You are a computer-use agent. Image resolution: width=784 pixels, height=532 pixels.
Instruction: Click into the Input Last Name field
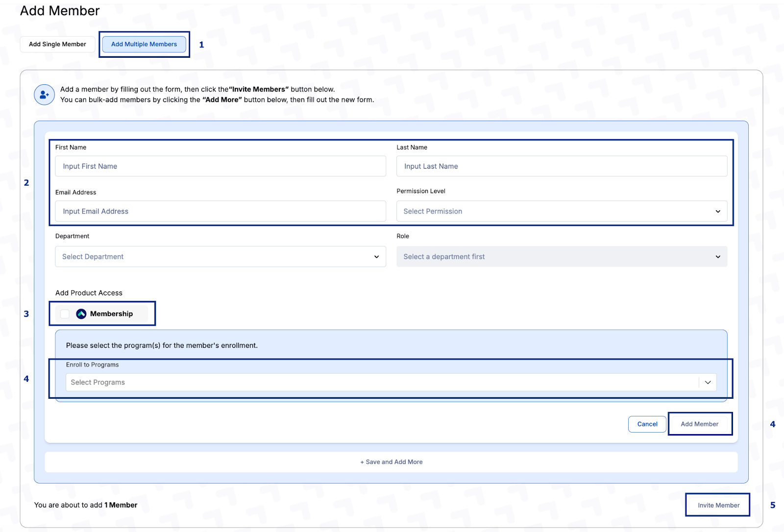562,167
